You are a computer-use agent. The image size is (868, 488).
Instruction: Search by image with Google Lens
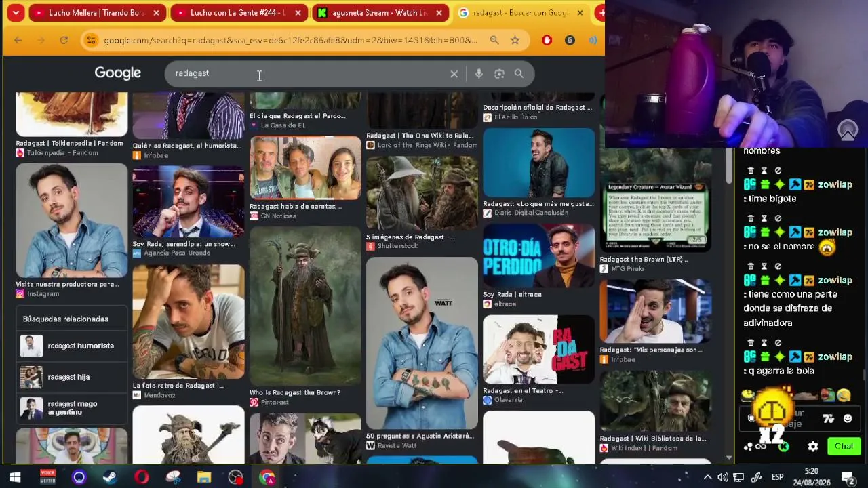click(x=499, y=74)
